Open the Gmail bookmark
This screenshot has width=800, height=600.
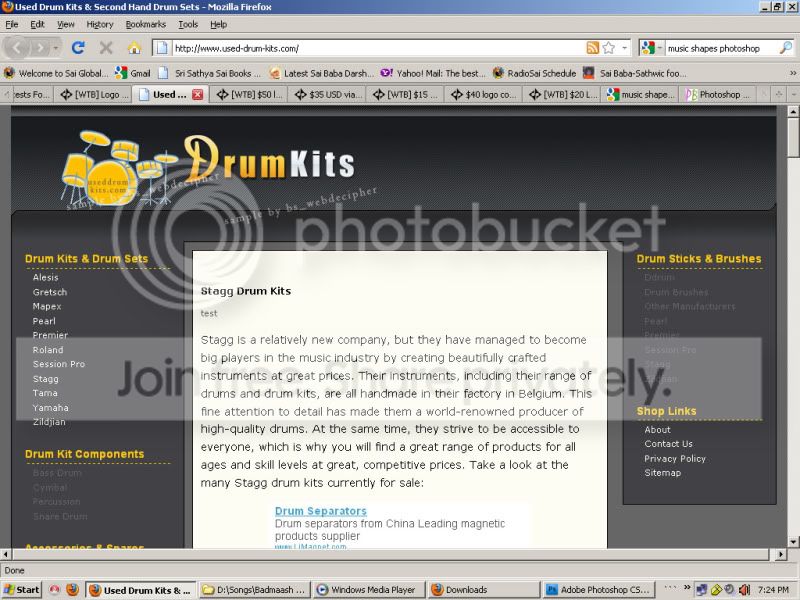pyautogui.click(x=133, y=73)
